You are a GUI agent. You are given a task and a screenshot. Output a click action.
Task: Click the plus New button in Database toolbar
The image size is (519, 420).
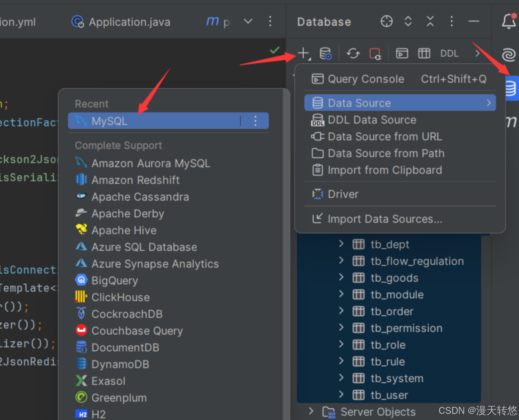303,53
